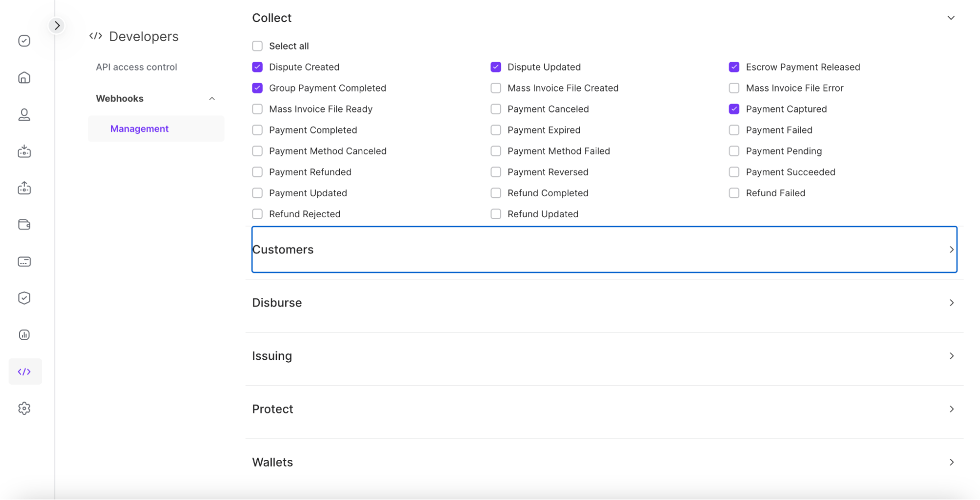The image size is (980, 500).
Task: Open the Issuing card icon
Action: (24, 261)
